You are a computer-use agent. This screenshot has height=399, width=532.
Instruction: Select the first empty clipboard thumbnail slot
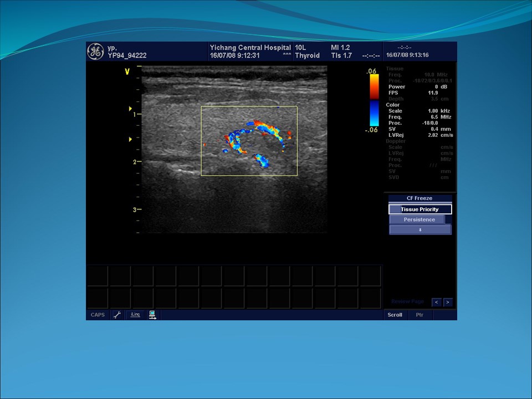(98, 276)
